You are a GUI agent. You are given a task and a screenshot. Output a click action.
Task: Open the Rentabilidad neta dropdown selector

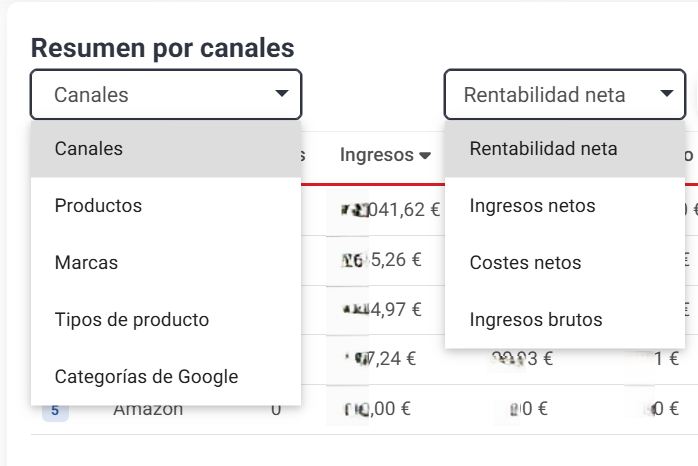pos(564,94)
